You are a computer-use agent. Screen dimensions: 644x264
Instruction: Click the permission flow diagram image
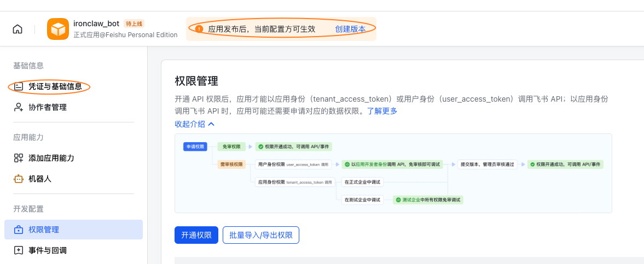pyautogui.click(x=393, y=173)
